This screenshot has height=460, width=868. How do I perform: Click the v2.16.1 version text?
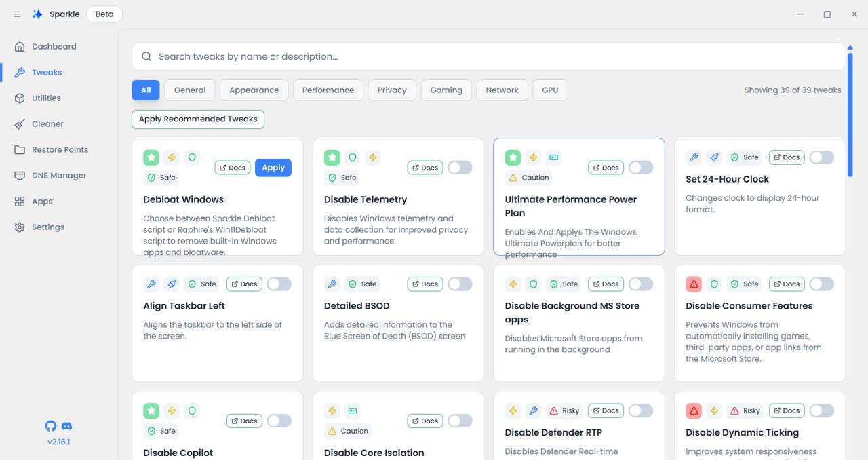click(x=59, y=442)
